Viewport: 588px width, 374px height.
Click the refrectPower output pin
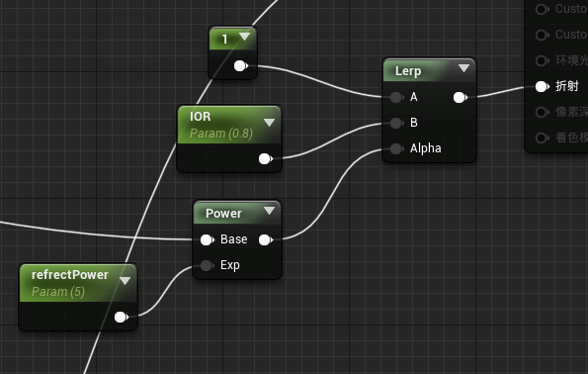click(122, 317)
